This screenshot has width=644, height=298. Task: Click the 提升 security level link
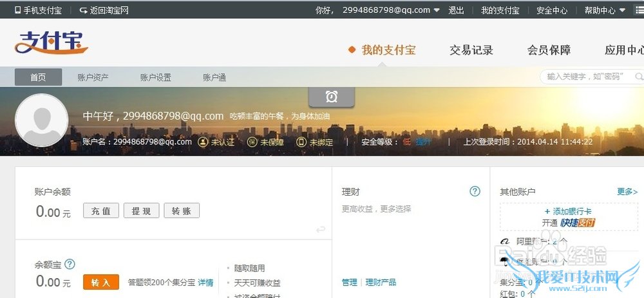click(x=424, y=142)
